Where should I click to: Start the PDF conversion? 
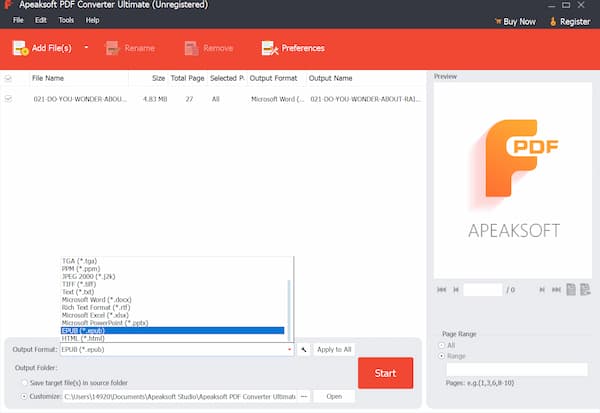coord(385,373)
